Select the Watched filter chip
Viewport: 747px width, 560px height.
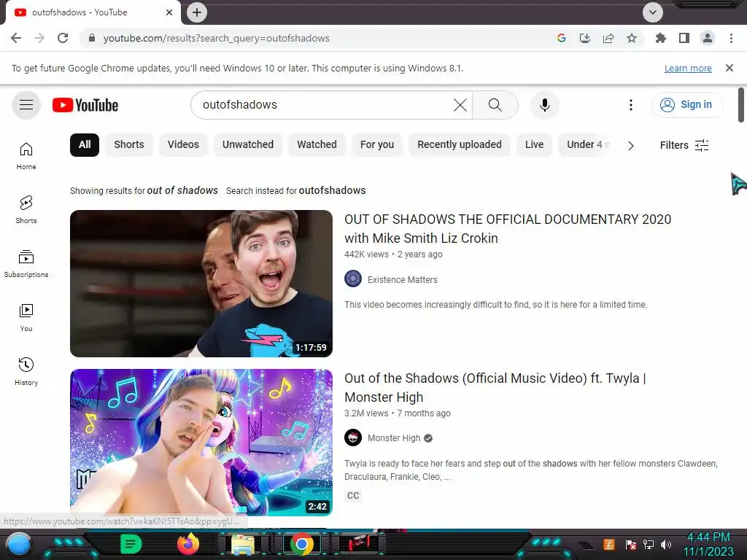[317, 145]
